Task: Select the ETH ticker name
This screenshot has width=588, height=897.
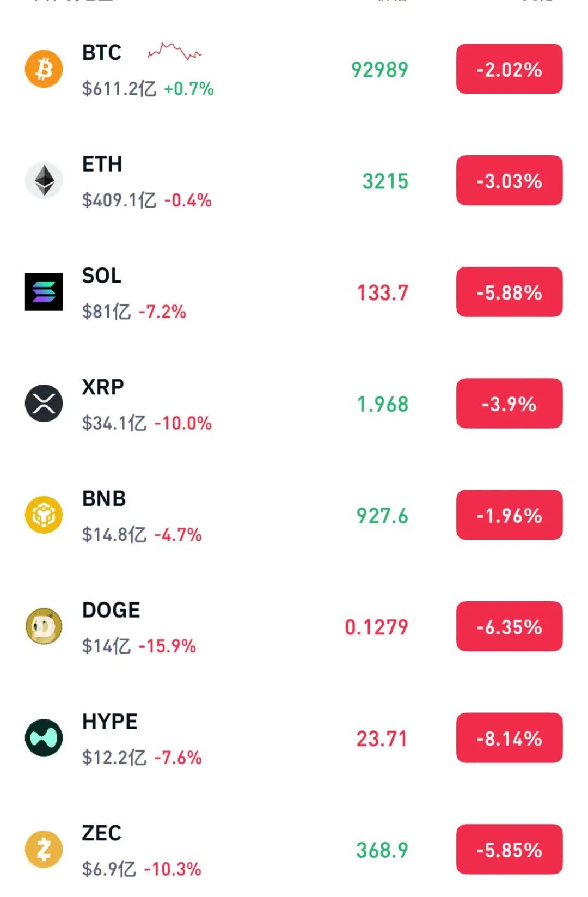Action: (102, 164)
